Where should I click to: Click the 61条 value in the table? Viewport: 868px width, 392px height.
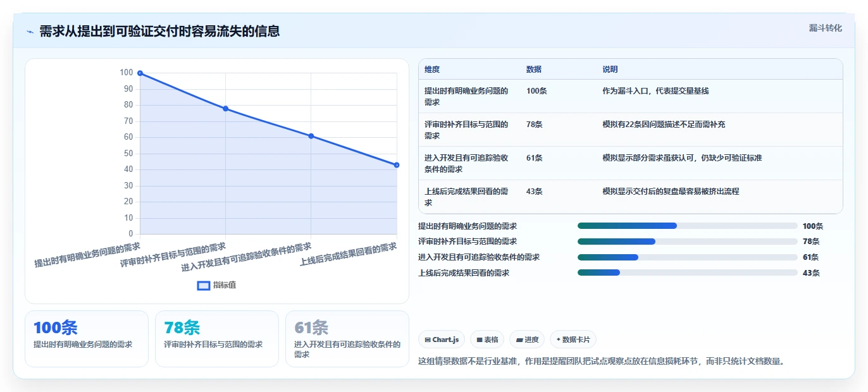(x=535, y=158)
